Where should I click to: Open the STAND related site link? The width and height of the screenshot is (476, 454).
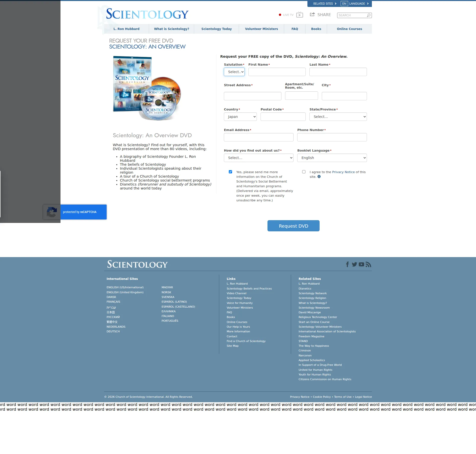(x=303, y=341)
